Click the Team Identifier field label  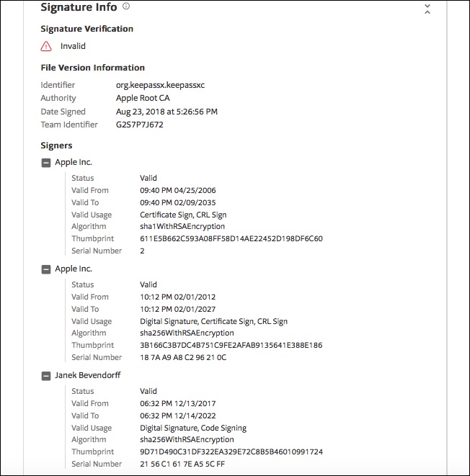point(69,125)
